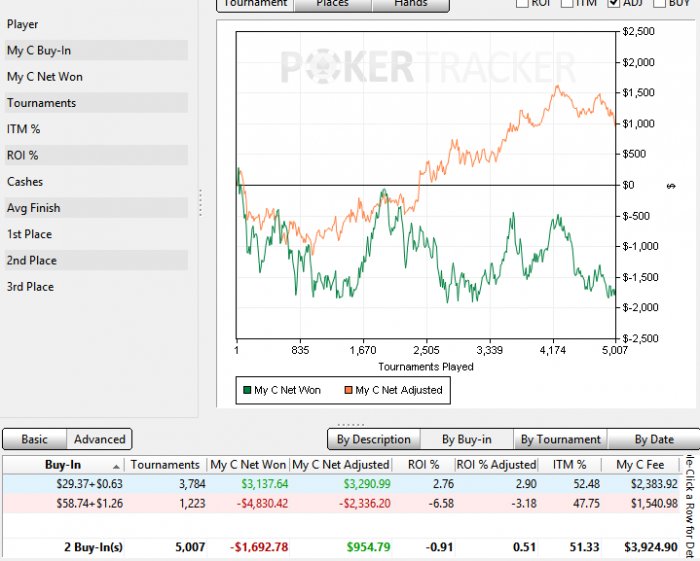Viewport: 700px width, 561px height.
Task: Click the -$2,336.20 net adjusted cell
Action: [365, 503]
